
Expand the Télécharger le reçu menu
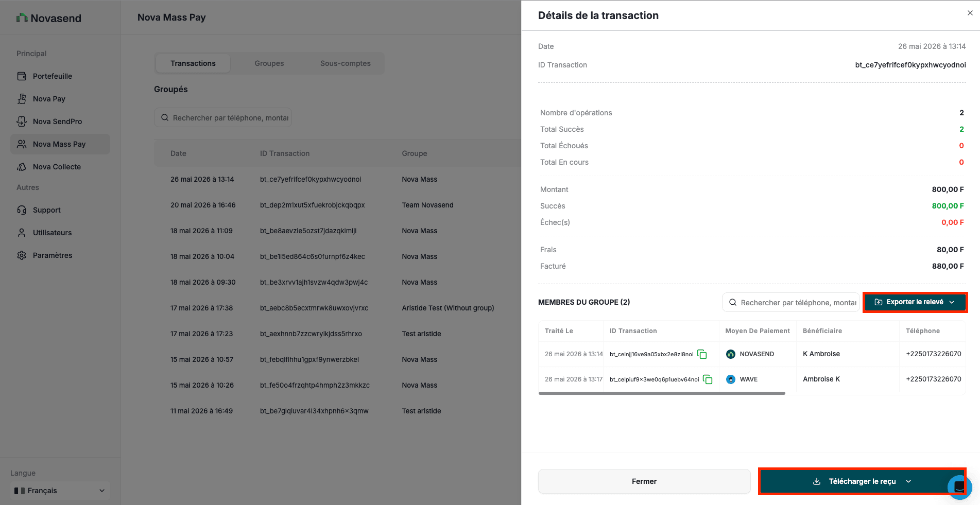pos(862,481)
